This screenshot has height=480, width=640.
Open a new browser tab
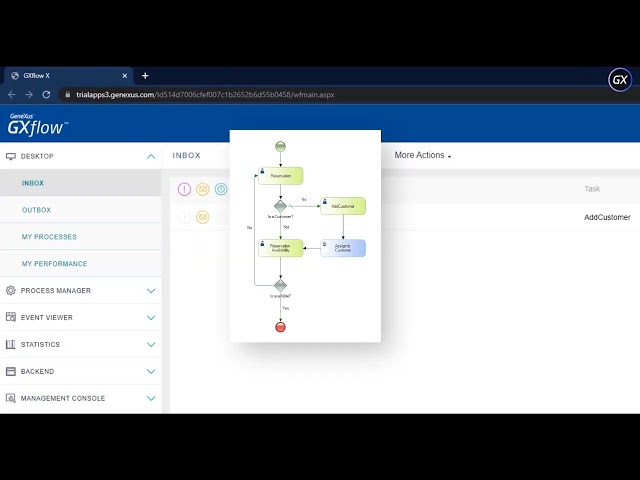point(145,76)
